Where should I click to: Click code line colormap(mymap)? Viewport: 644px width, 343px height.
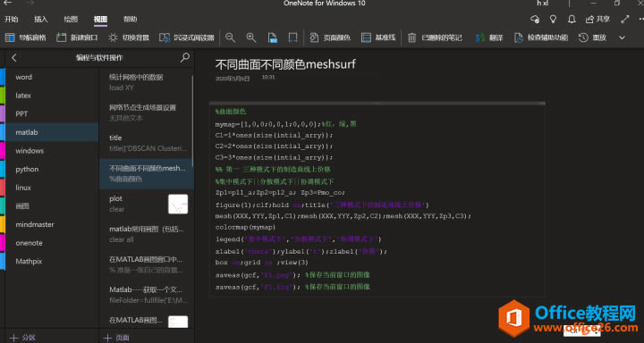(245, 227)
